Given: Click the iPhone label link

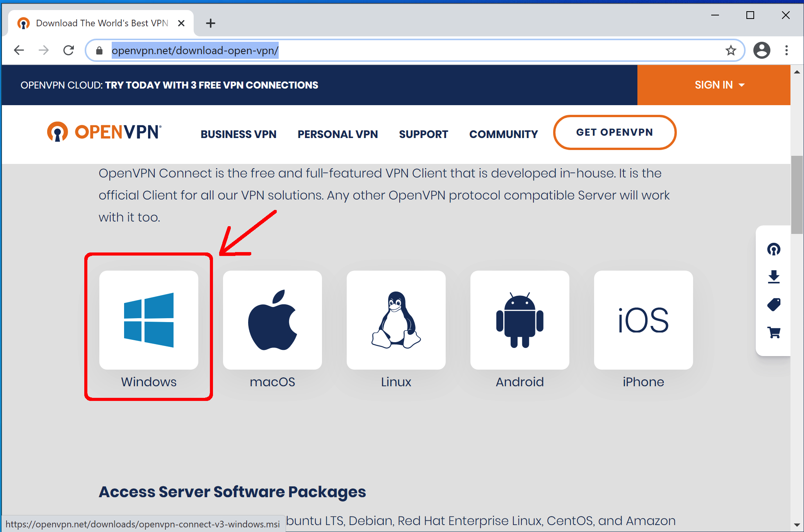Looking at the screenshot, I should [644, 382].
